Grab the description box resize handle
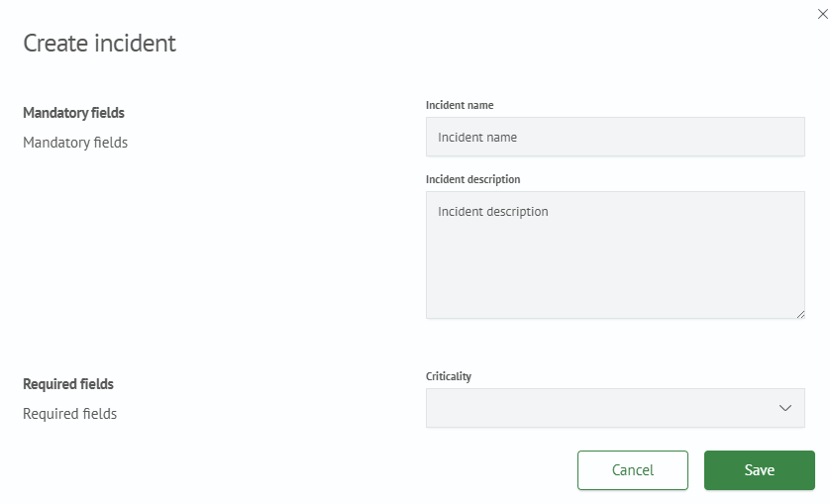Image resolution: width=831 pixels, height=504 pixels. click(x=799, y=313)
